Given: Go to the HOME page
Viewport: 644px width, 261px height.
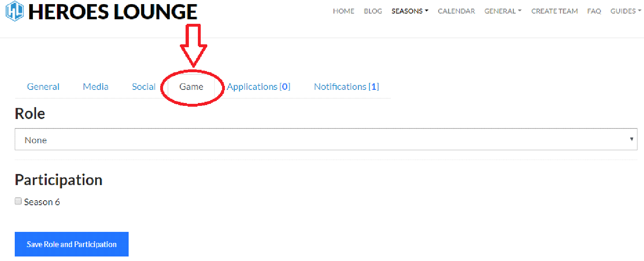Looking at the screenshot, I should coord(343,11).
